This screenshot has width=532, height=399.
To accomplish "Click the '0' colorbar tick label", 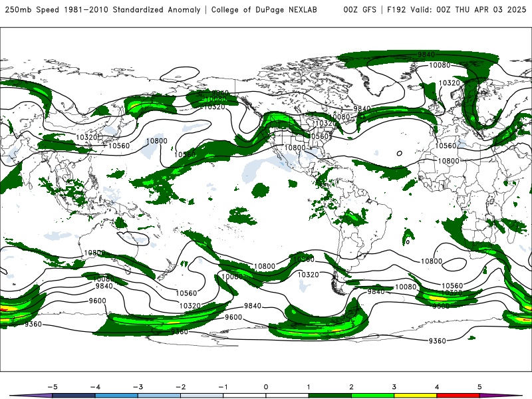I will (x=265, y=387).
